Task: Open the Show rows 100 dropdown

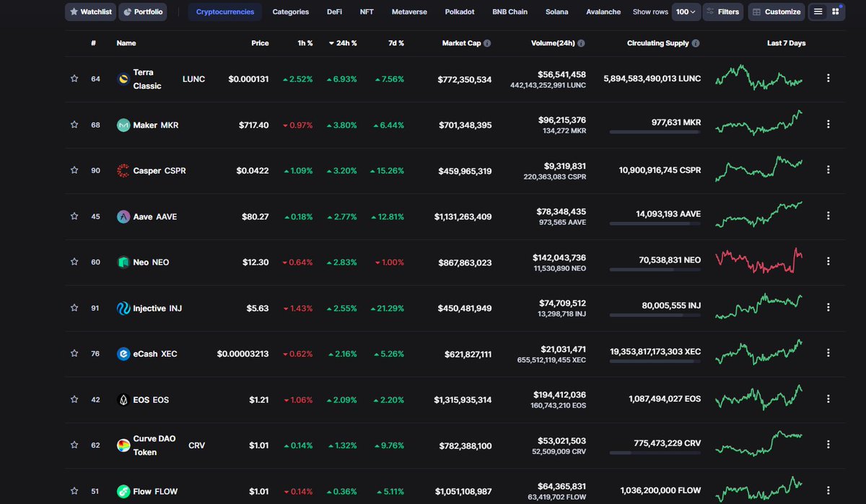Action: point(686,12)
